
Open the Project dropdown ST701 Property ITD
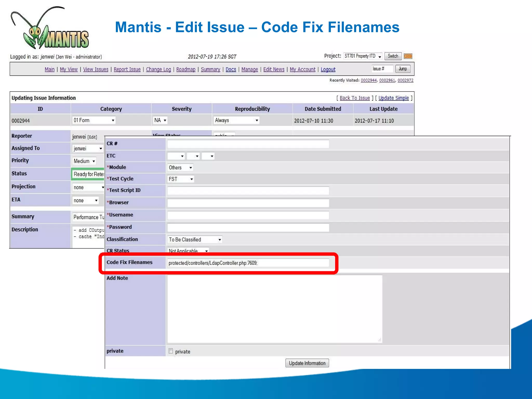(363, 56)
